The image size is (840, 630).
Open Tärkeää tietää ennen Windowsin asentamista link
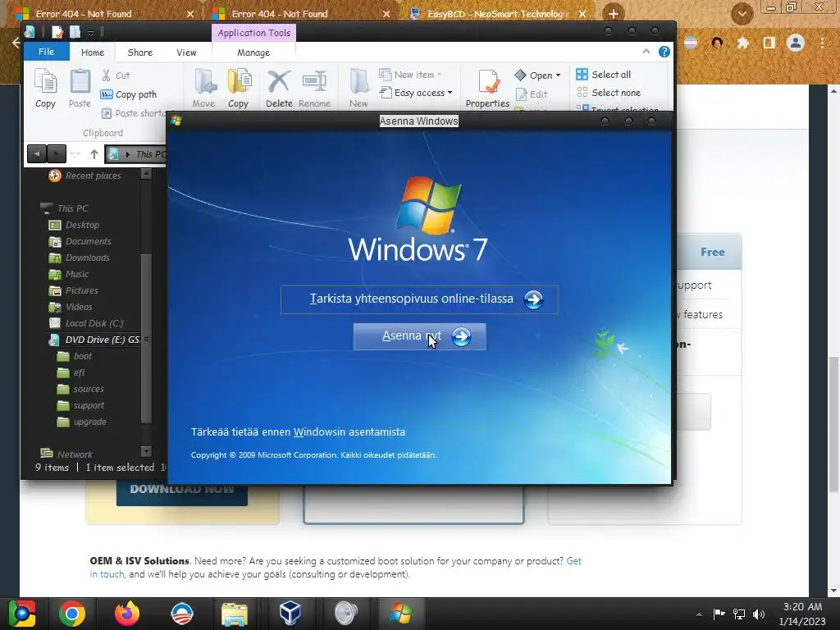(298, 431)
